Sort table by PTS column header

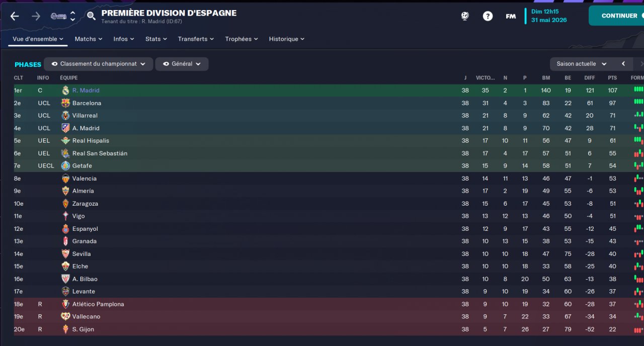612,78
